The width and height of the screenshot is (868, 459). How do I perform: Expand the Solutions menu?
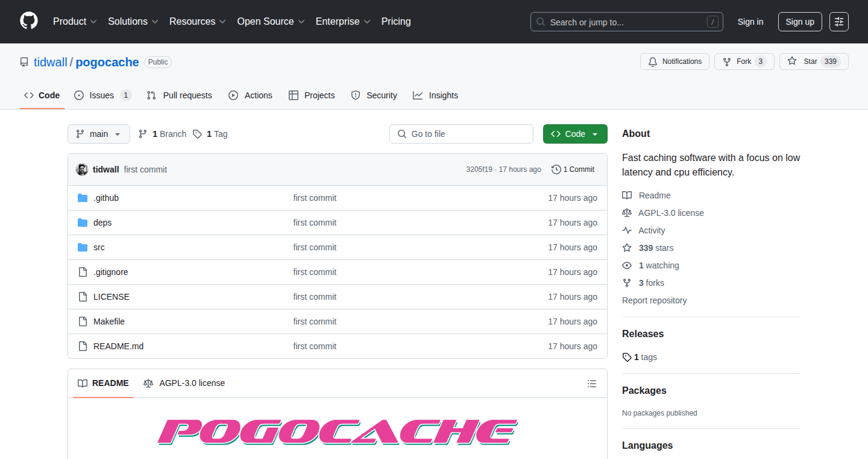(x=133, y=21)
